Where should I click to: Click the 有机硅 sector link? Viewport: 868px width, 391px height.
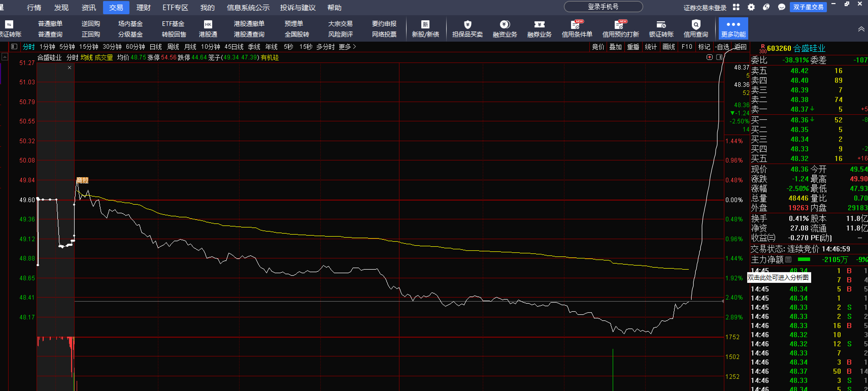click(x=270, y=58)
